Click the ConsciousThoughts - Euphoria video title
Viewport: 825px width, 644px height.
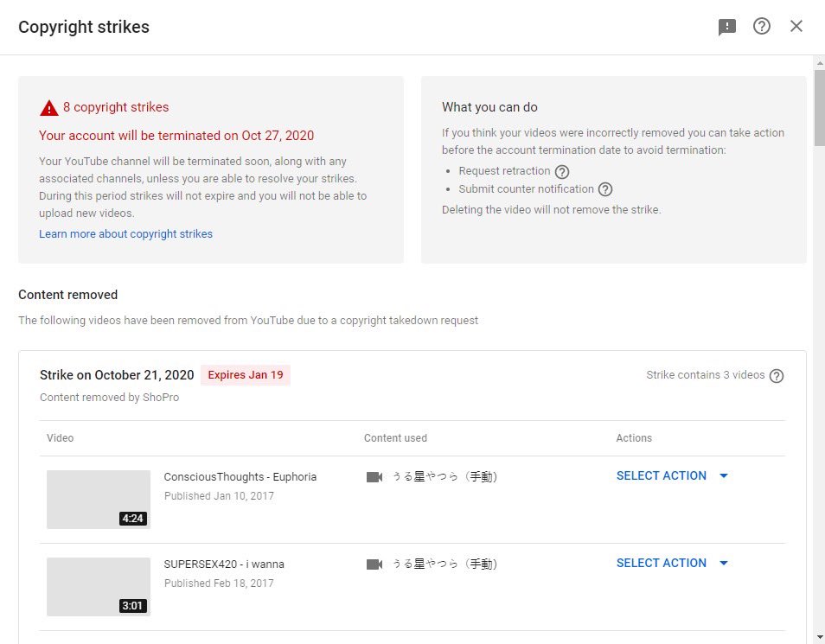pos(240,476)
